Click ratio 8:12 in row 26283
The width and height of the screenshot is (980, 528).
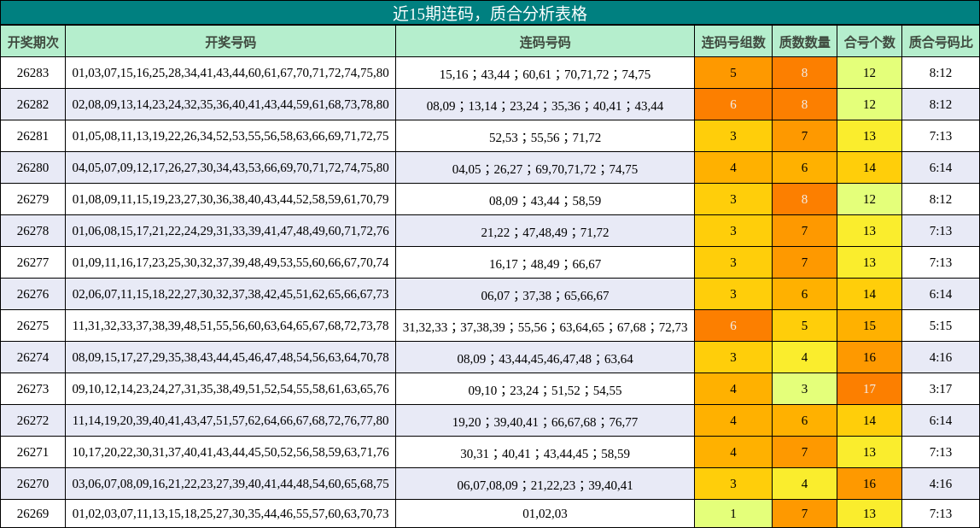tap(941, 73)
